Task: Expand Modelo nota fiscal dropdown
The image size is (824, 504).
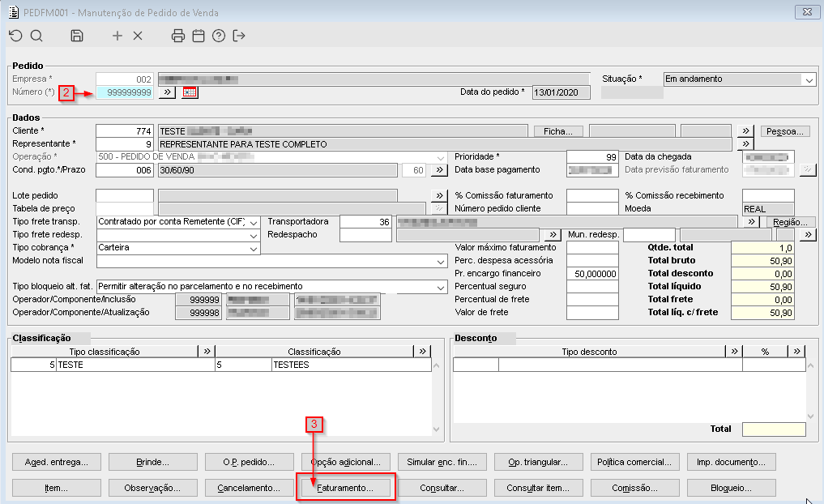Action: pyautogui.click(x=441, y=261)
